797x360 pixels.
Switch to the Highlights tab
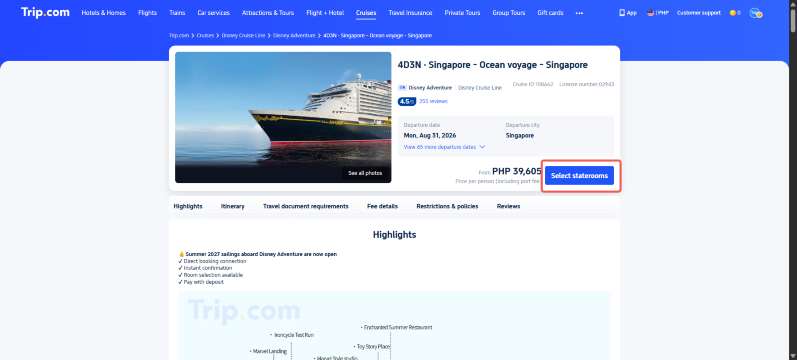click(x=188, y=206)
